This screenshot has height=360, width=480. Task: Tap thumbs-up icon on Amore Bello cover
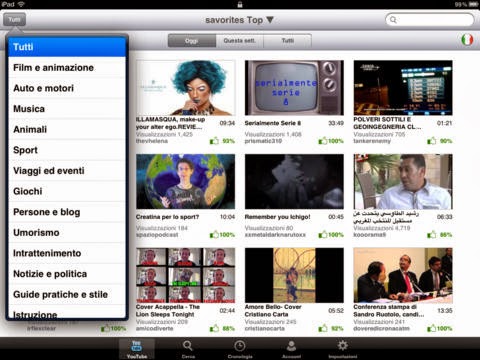coord(323,328)
